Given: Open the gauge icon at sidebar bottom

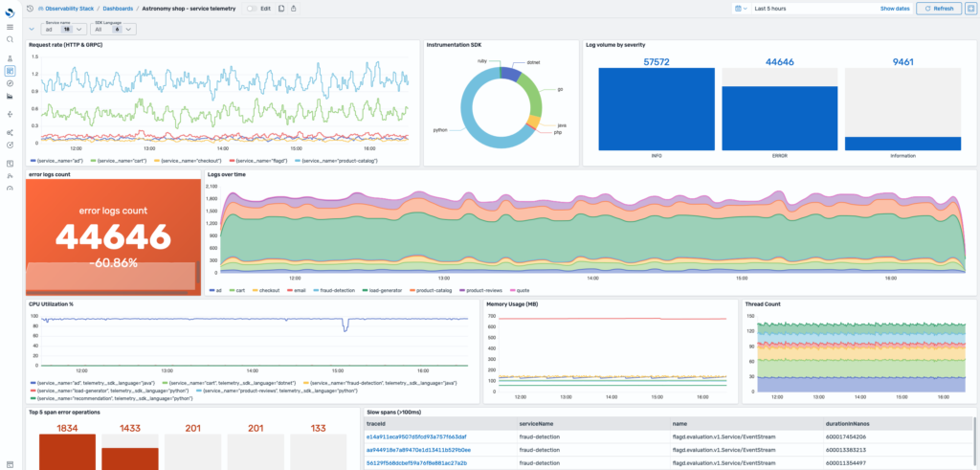Looking at the screenshot, I should click(10, 189).
